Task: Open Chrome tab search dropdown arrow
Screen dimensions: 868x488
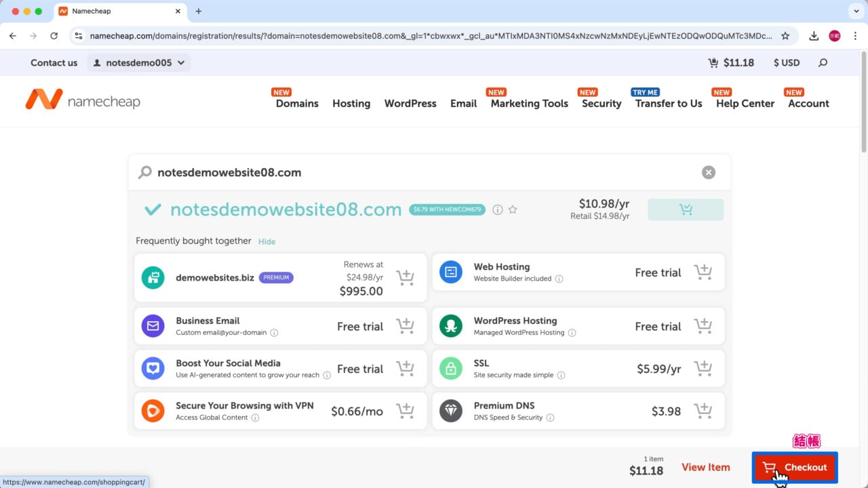Action: click(854, 12)
